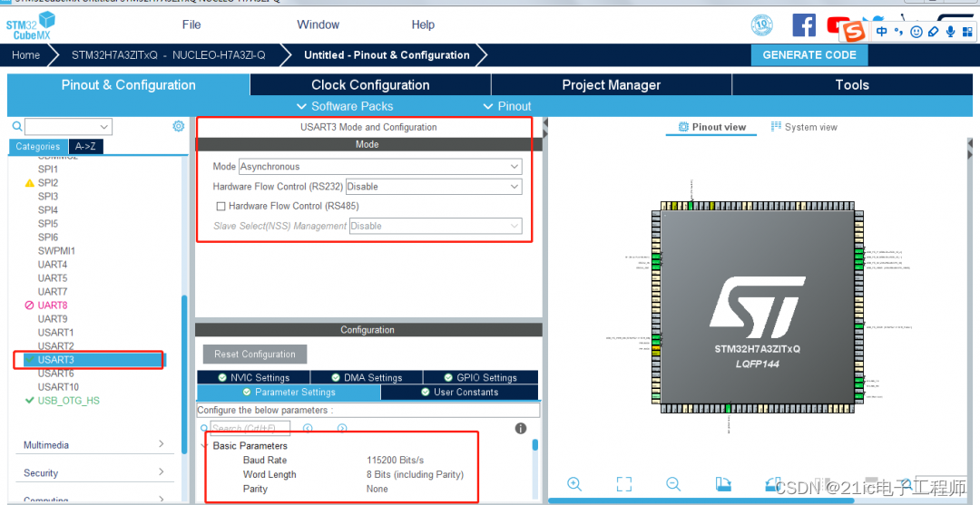Screen dimensions: 980x505
Task: Select USB_OTG_HS in the peripheral list
Action: [x=68, y=400]
